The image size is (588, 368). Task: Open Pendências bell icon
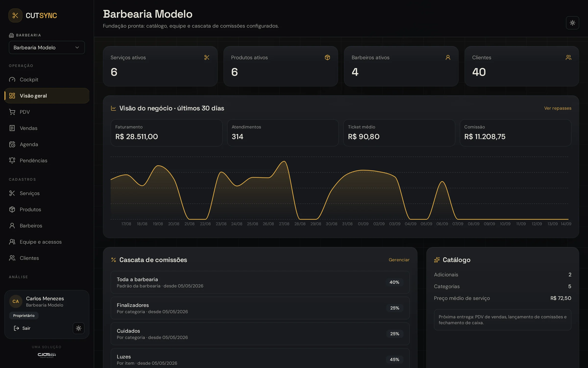point(12,160)
